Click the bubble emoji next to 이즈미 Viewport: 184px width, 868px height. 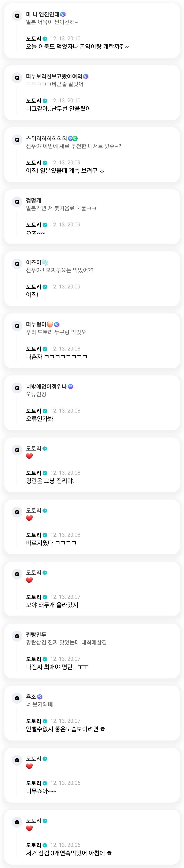point(45,263)
